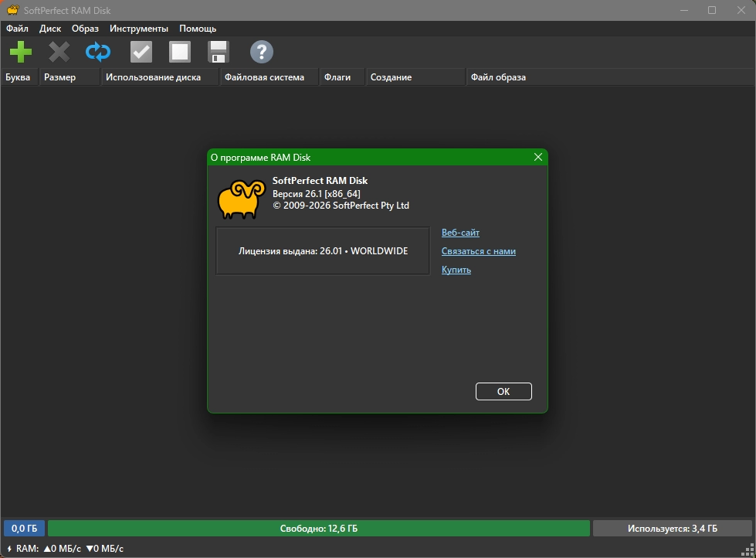Click the window resize grip in corner
Viewport: 756px width, 558px height.
[748, 549]
